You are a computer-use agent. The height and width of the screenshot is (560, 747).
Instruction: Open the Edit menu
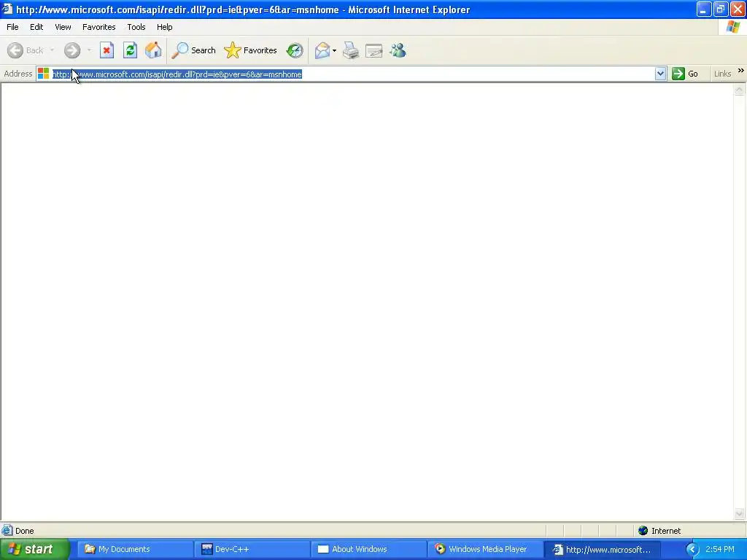click(36, 27)
